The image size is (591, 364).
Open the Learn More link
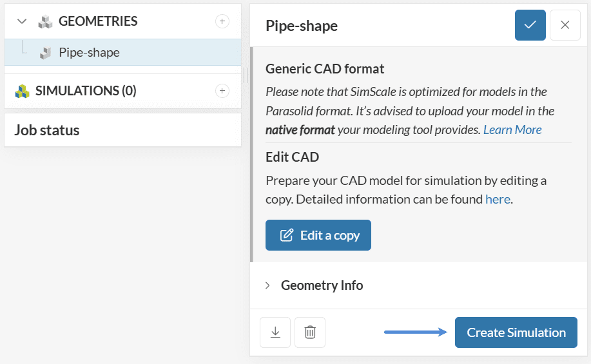point(512,129)
